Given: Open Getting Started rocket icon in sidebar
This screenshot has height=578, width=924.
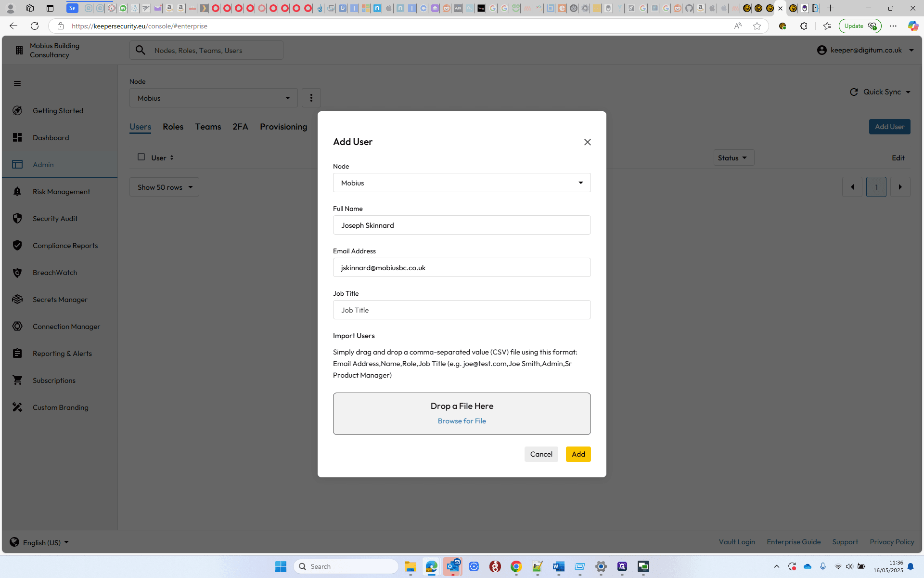Looking at the screenshot, I should 17,111.
